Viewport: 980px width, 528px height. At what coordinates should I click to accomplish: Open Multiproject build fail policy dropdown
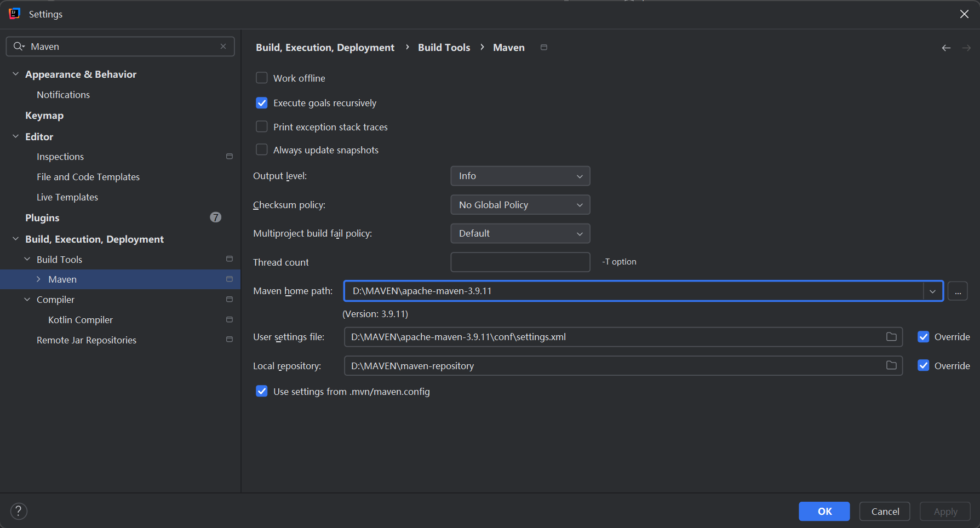pos(520,233)
